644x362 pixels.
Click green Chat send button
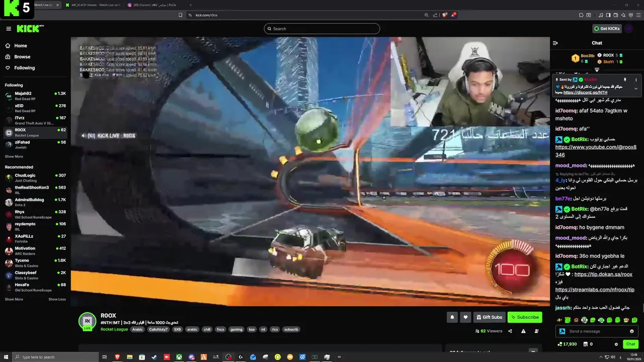(x=630, y=344)
